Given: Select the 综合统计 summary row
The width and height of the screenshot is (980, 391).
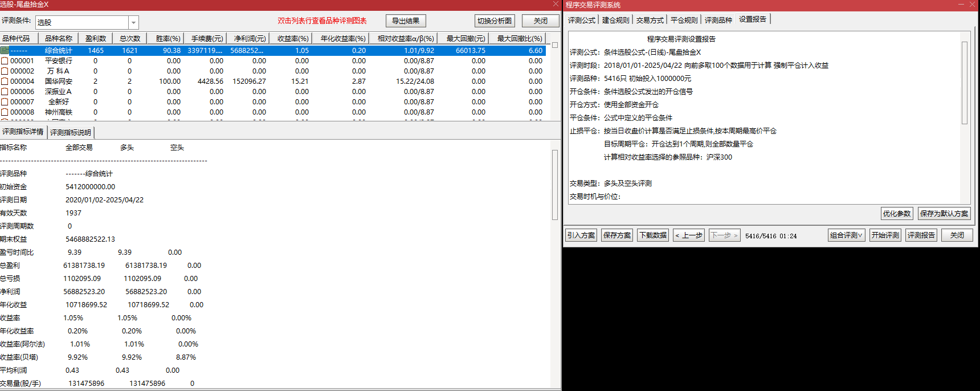Looking at the screenshot, I should [273, 51].
